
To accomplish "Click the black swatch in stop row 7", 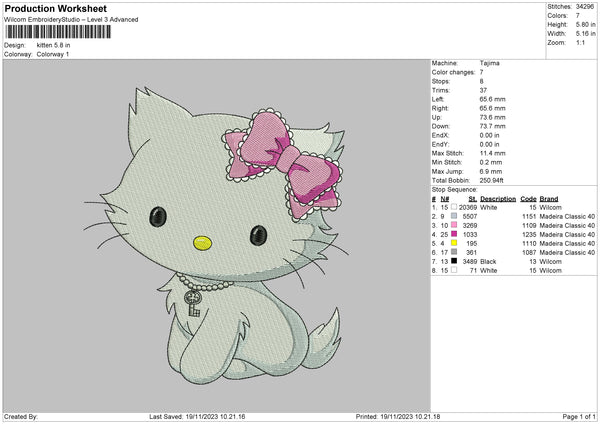I will click(454, 261).
